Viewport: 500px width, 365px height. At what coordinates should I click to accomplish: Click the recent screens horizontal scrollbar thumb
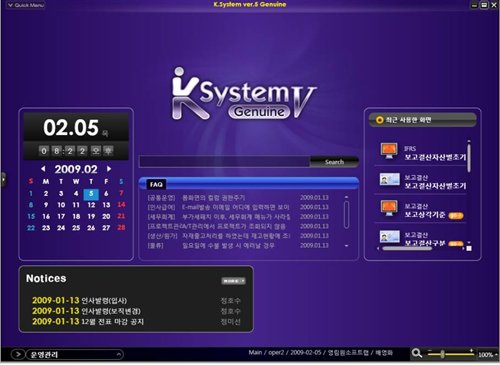point(407,248)
